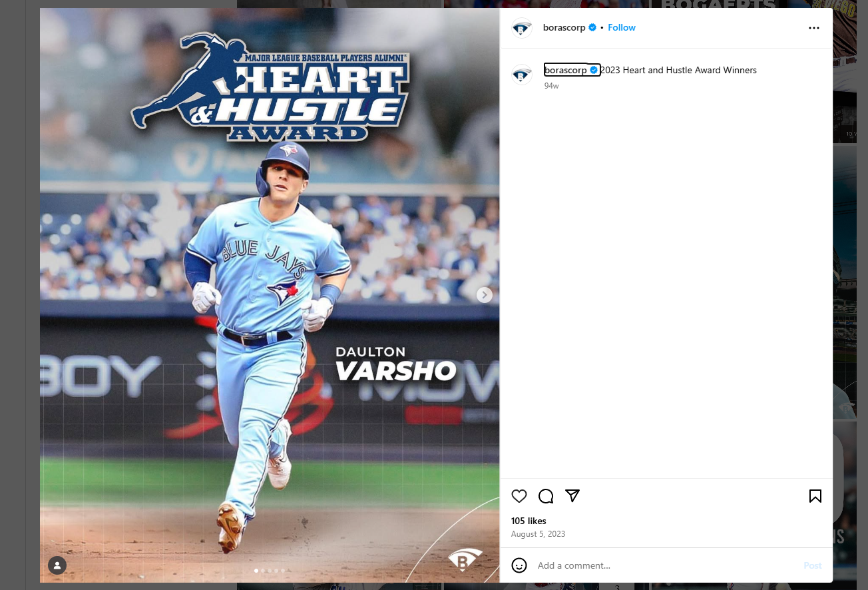Show tagged people icon on the photo
This screenshot has height=590, width=868.
57,565
